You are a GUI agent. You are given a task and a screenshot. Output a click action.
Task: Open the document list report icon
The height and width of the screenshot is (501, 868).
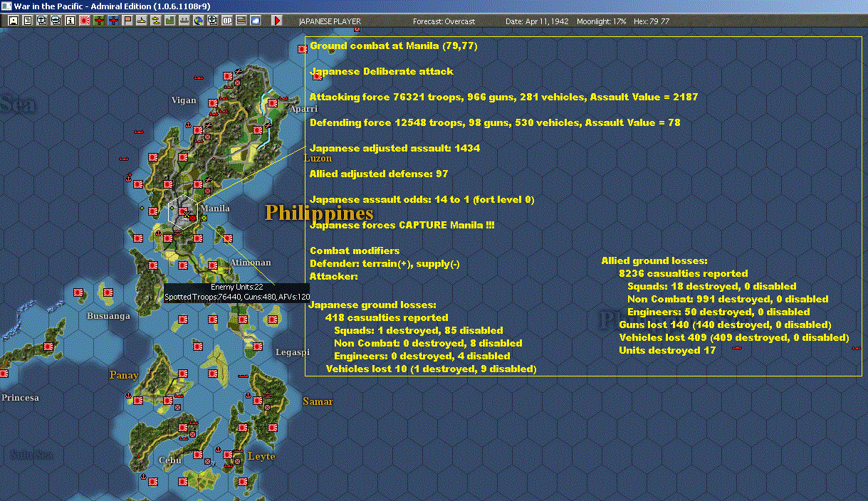[x=28, y=21]
